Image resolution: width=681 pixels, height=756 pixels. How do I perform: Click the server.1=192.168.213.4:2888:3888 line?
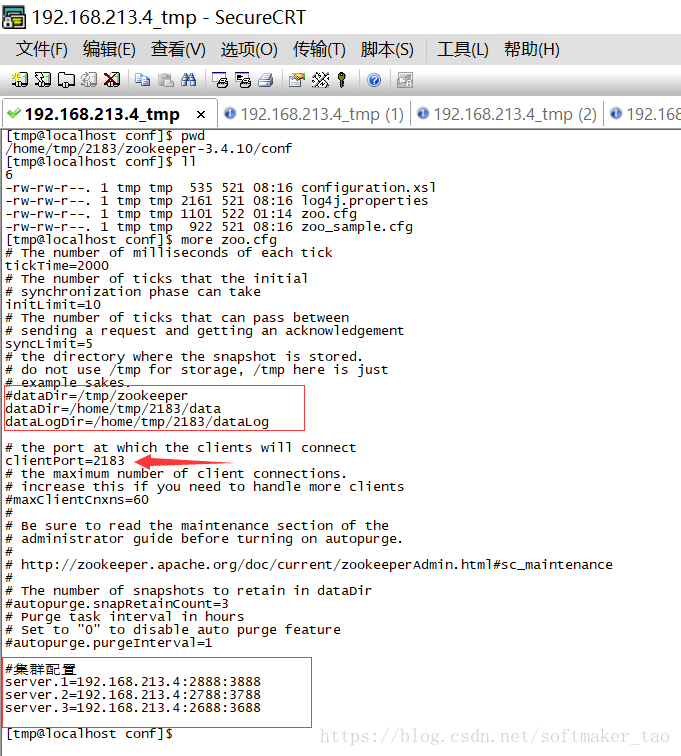point(133,682)
